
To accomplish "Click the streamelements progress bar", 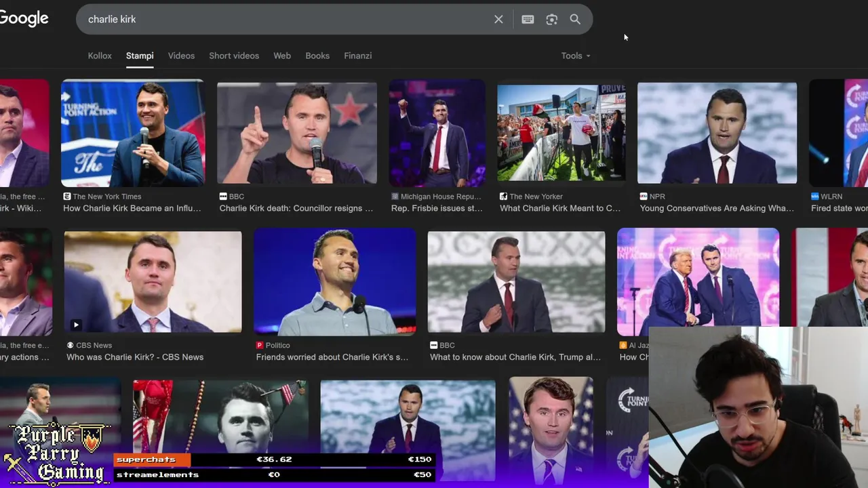I will click(x=273, y=475).
